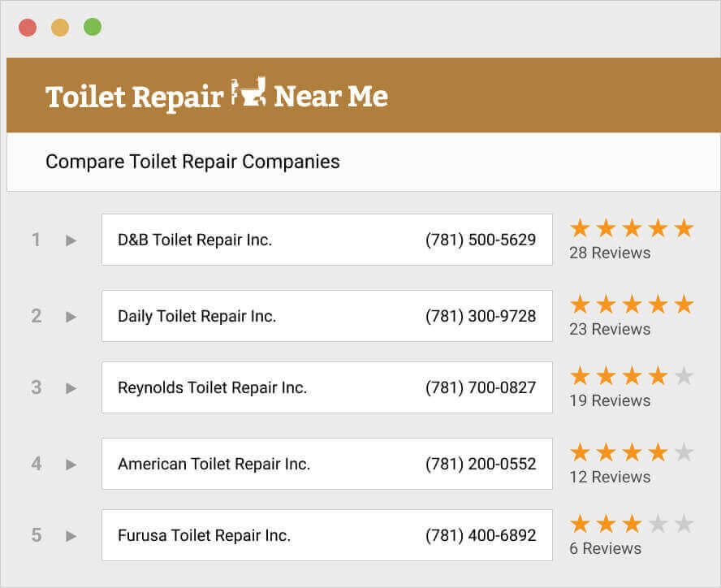Call Daily Toilet Repair at (781) 300-9728

click(480, 316)
